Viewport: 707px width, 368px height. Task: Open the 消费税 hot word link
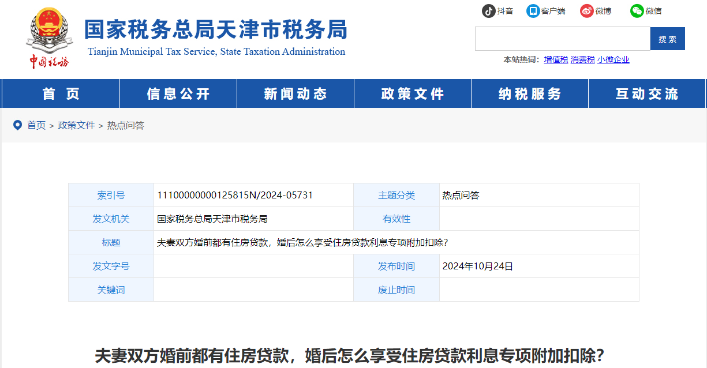click(583, 60)
